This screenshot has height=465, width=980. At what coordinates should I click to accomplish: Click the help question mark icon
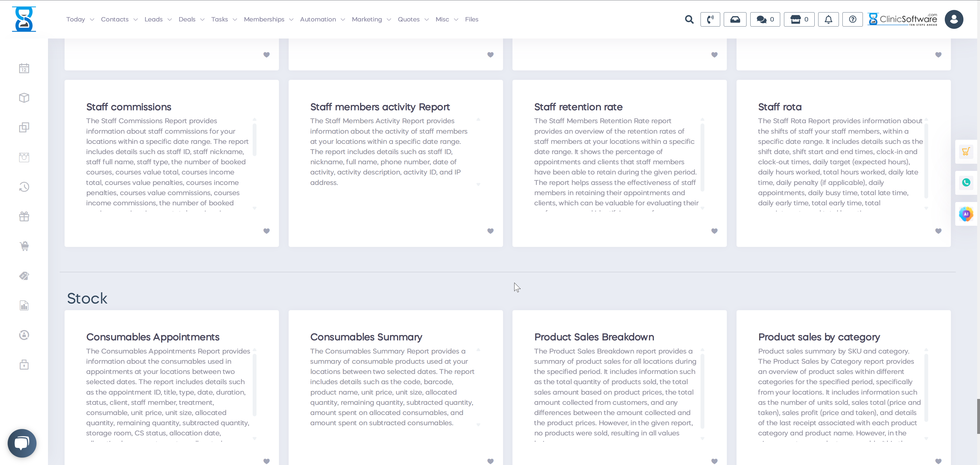point(853,19)
